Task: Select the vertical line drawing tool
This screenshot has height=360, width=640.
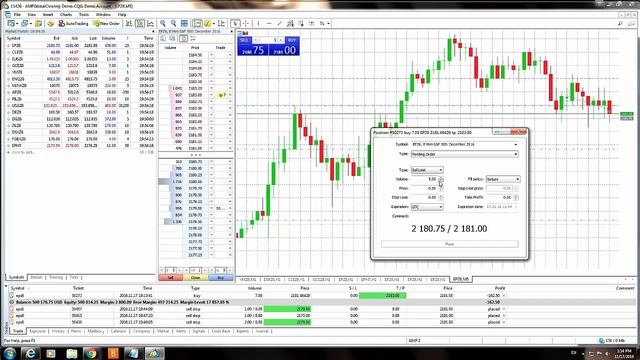Action: [258, 24]
